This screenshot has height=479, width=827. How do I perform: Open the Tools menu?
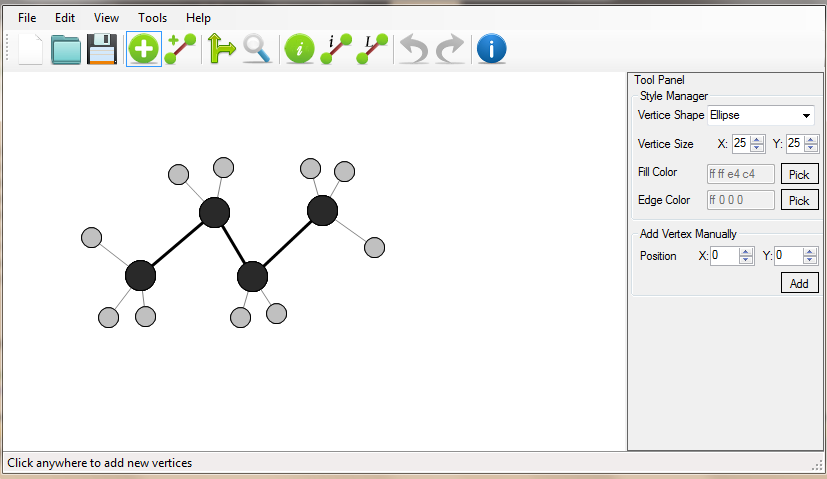tap(152, 18)
